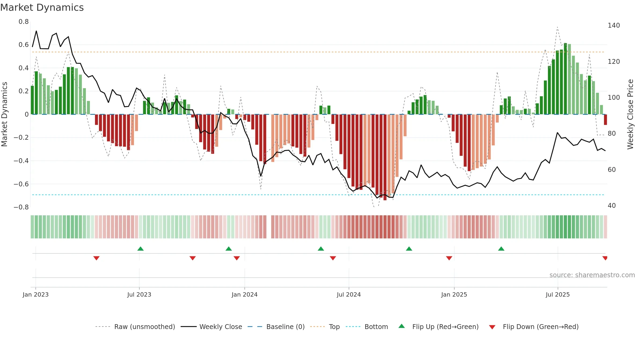Click the 140 right axis price label

pos(614,25)
